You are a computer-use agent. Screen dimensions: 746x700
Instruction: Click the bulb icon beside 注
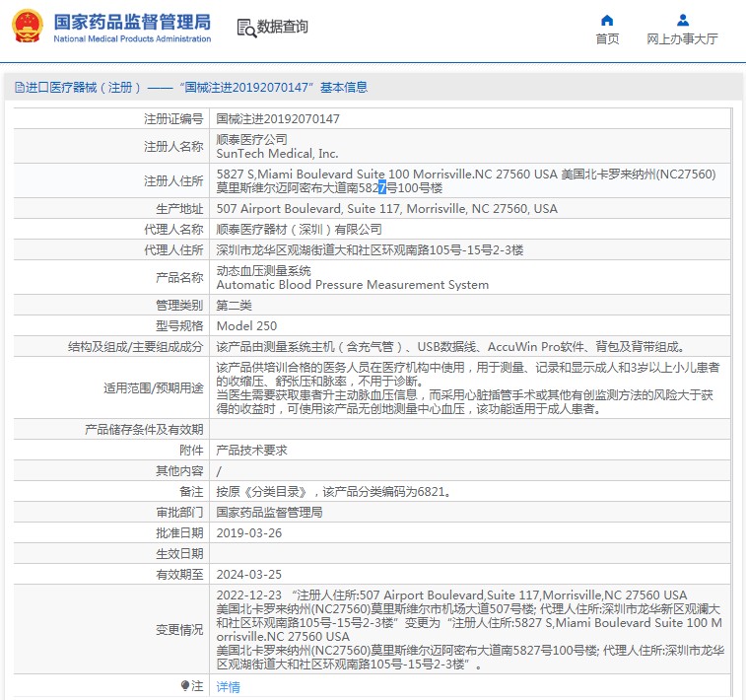pos(185,686)
